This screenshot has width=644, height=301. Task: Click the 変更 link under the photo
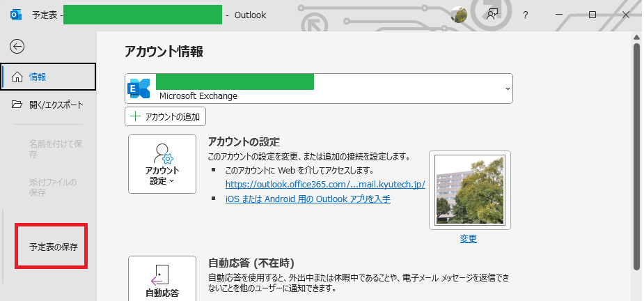pyautogui.click(x=469, y=239)
